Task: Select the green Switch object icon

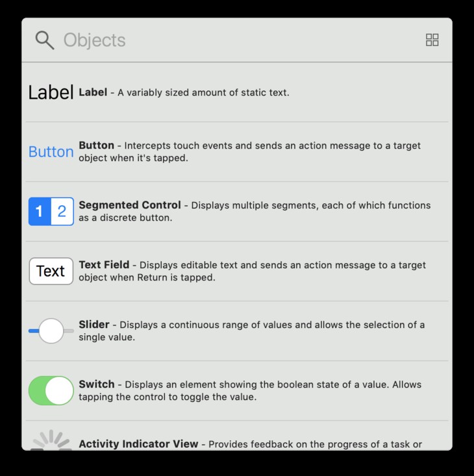Action: tap(51, 390)
